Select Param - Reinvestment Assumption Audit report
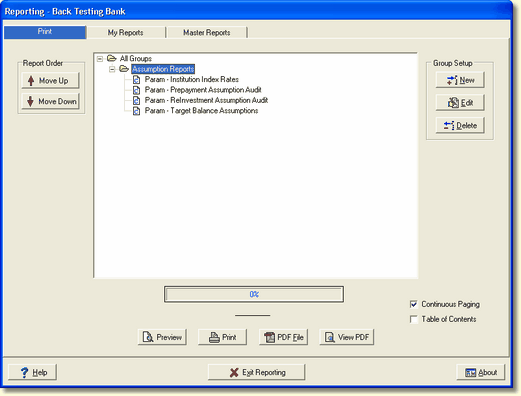This screenshot has width=521, height=396. (206, 100)
